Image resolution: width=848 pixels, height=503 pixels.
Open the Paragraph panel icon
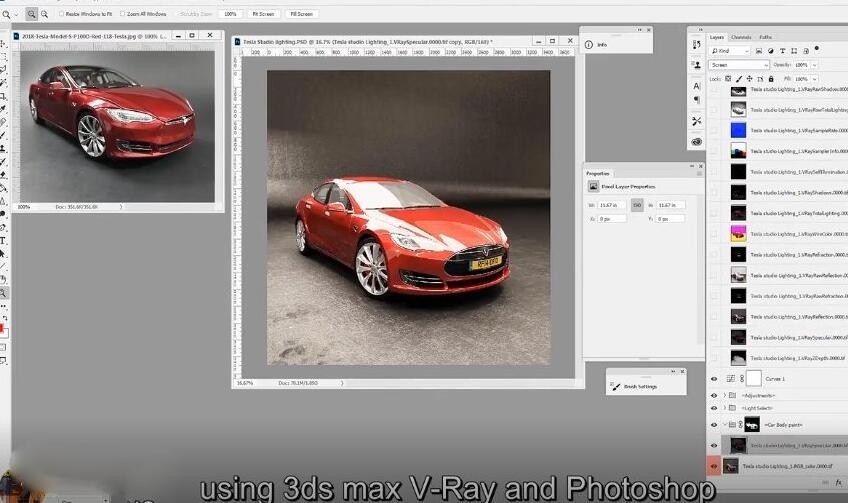coord(697,100)
